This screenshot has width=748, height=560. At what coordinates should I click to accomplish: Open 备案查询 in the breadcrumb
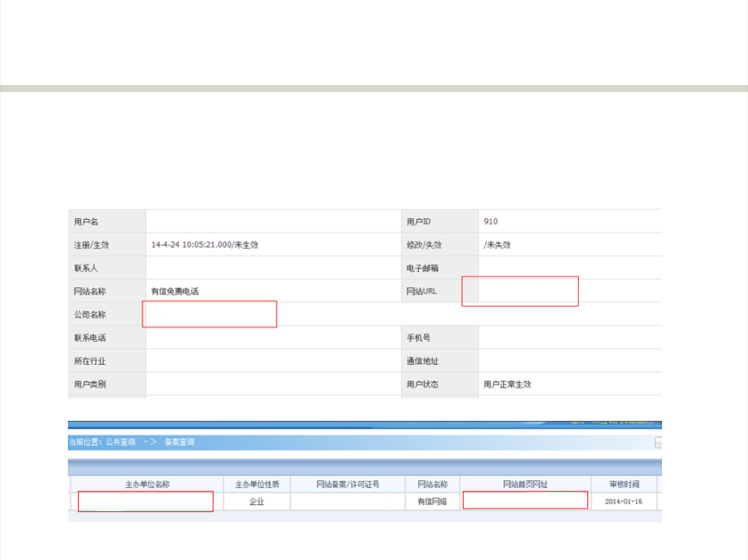pyautogui.click(x=179, y=442)
